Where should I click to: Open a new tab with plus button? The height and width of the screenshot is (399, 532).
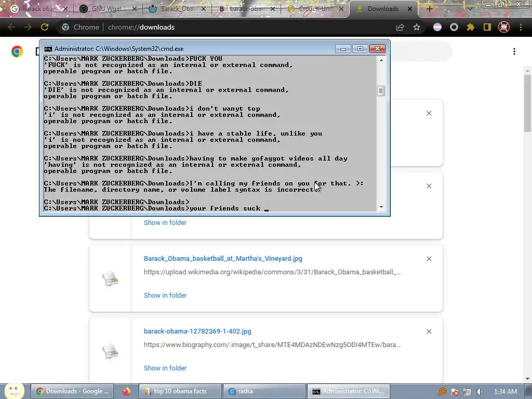(429, 9)
